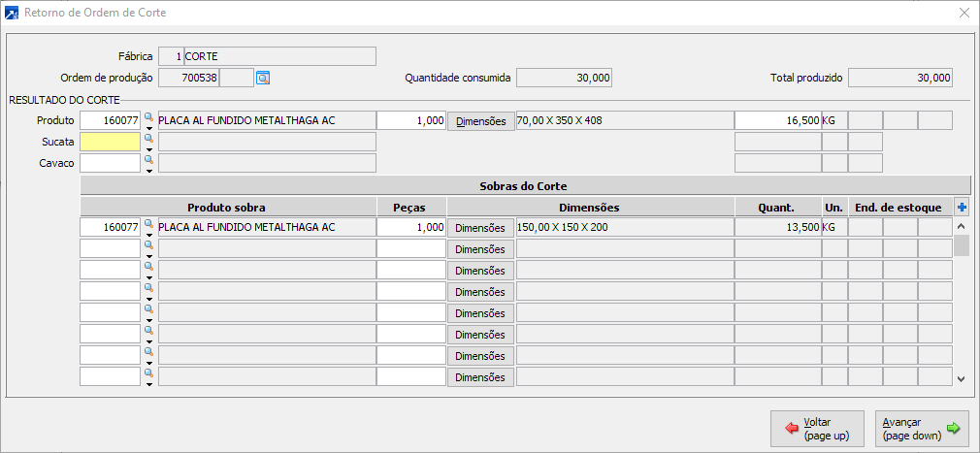Click the Sucata search magnifier icon
This screenshot has width=980, height=453.
click(148, 138)
